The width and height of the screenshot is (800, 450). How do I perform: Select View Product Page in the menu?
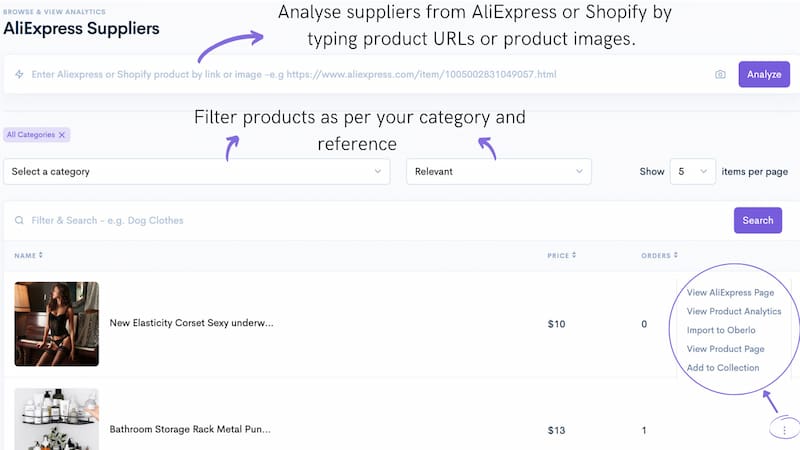point(725,349)
